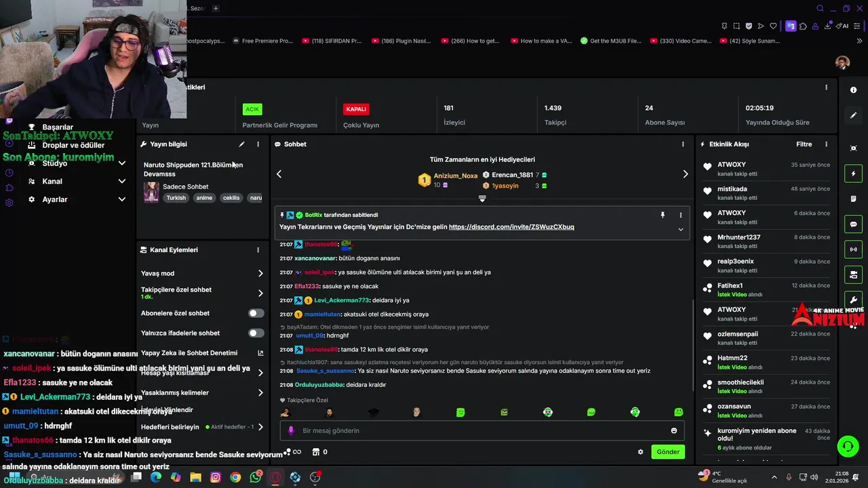Open Etkinlik Akışı three-dot menu
The width and height of the screenshot is (868, 488).
(826, 144)
